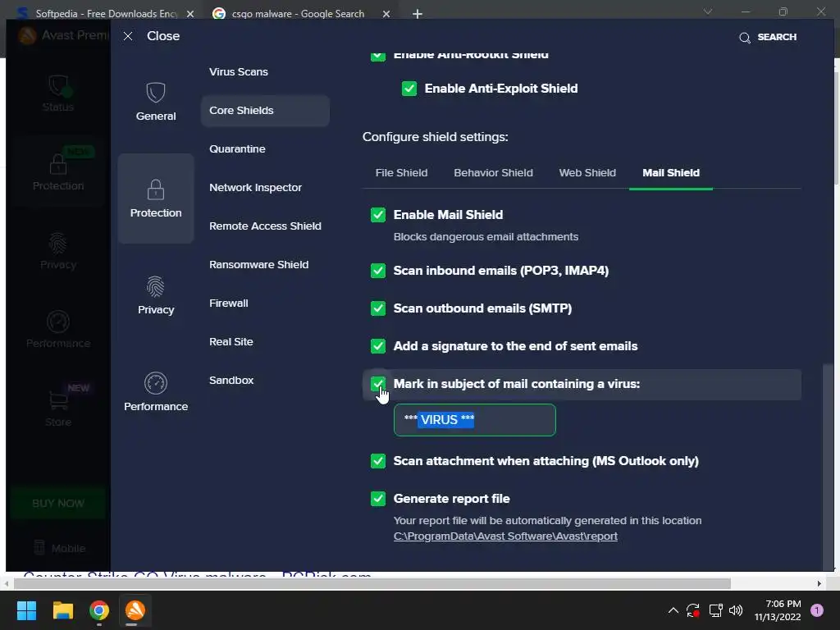The image size is (840, 630).
Task: Open the Avast report folder link
Action: [505, 536]
